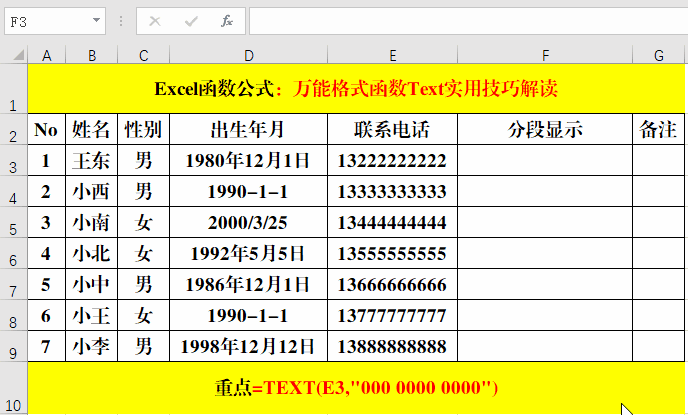Click empty 分段显示 cell in 小李 row
The width and height of the screenshot is (688, 415).
(545, 347)
